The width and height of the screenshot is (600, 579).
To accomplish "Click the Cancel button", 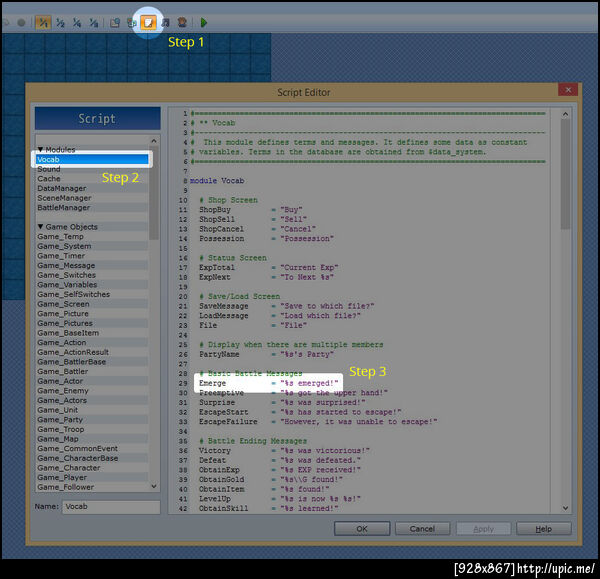I will pos(422,528).
